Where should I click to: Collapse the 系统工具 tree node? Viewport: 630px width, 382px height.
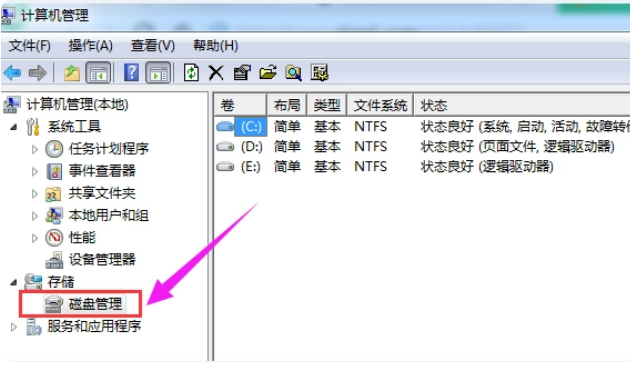[14, 127]
